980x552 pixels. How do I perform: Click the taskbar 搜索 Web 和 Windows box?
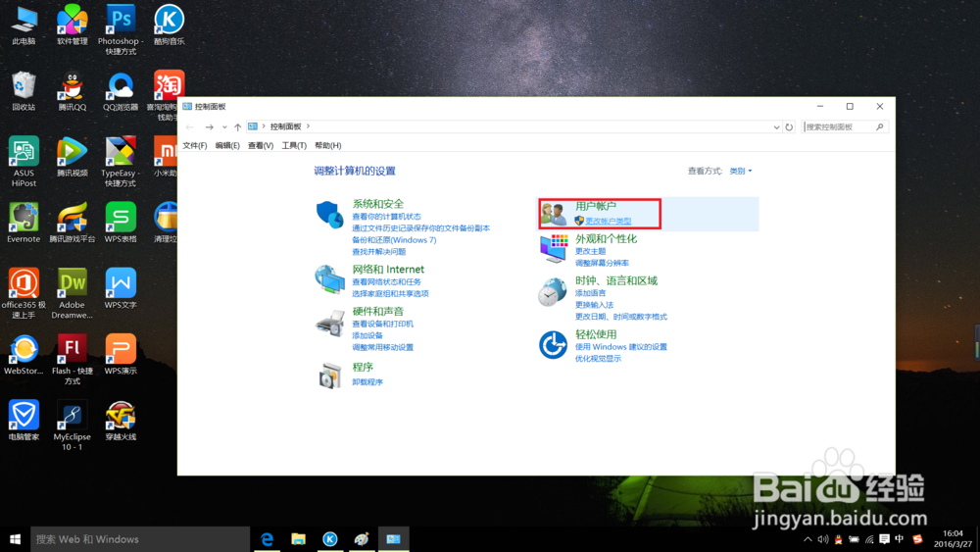tap(140, 539)
